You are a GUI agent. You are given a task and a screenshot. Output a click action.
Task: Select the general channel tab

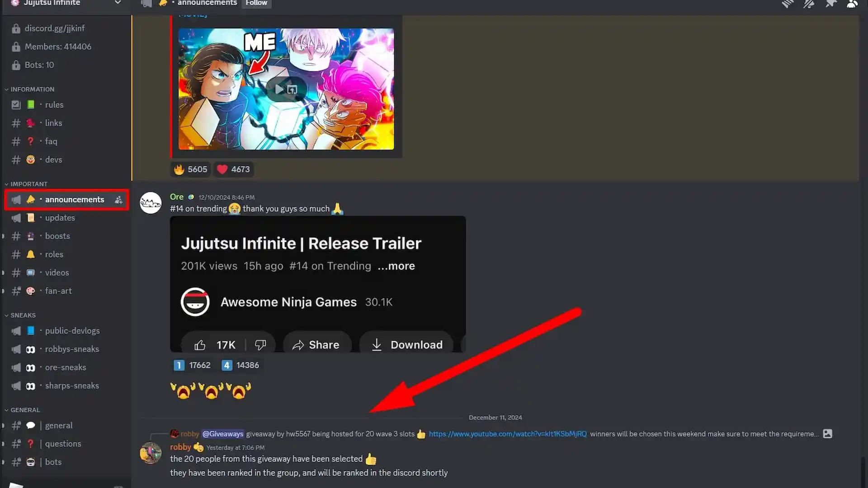pyautogui.click(x=58, y=425)
